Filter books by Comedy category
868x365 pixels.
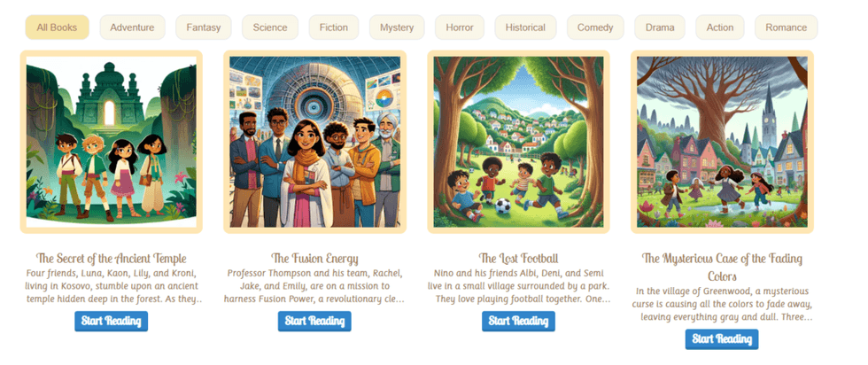click(595, 27)
